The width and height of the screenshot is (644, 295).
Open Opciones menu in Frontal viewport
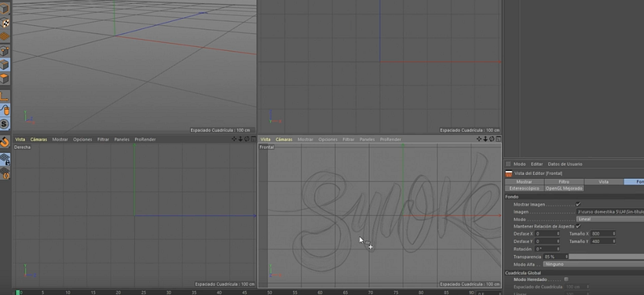327,140
